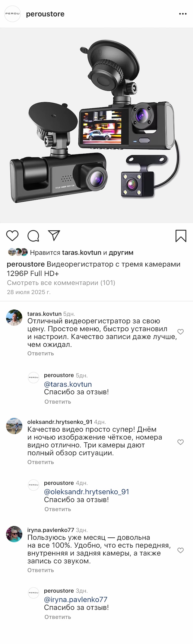Like the post with the heart icon
The width and height of the screenshot is (193, 644).
(12, 235)
